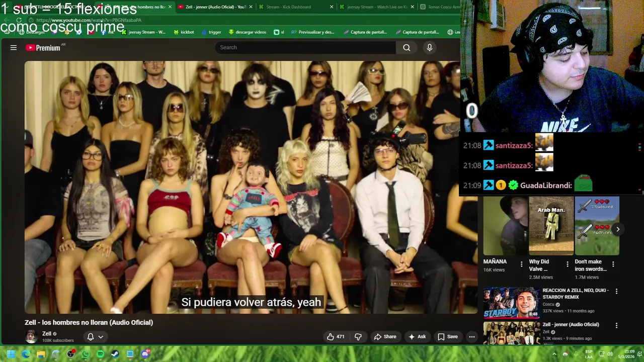Image resolution: width=644 pixels, height=362 pixels.
Task: Open descargar videos bookmark
Action: pos(247,32)
